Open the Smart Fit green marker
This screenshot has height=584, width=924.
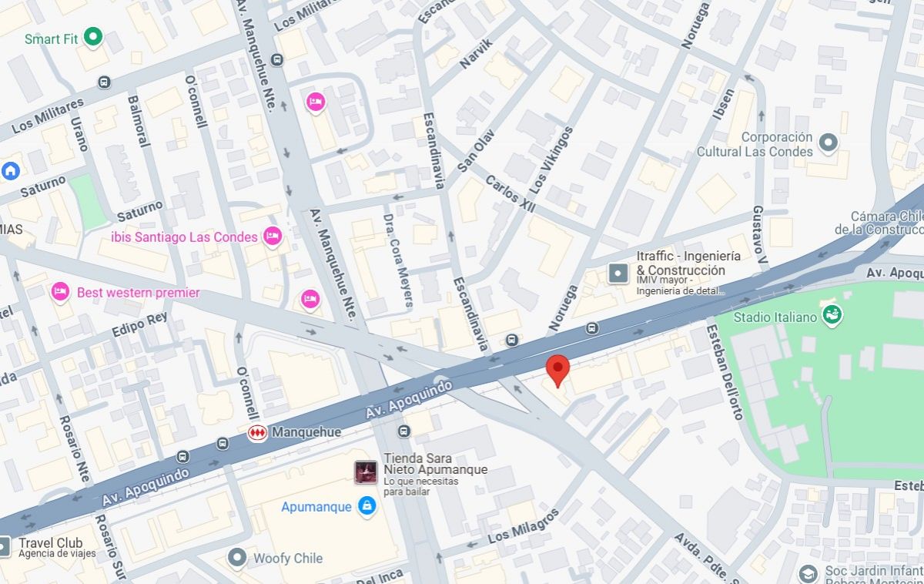93,36
